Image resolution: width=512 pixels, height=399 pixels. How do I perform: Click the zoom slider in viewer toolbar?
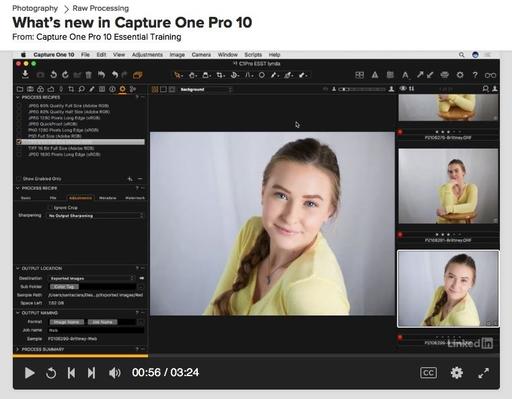click(362, 89)
